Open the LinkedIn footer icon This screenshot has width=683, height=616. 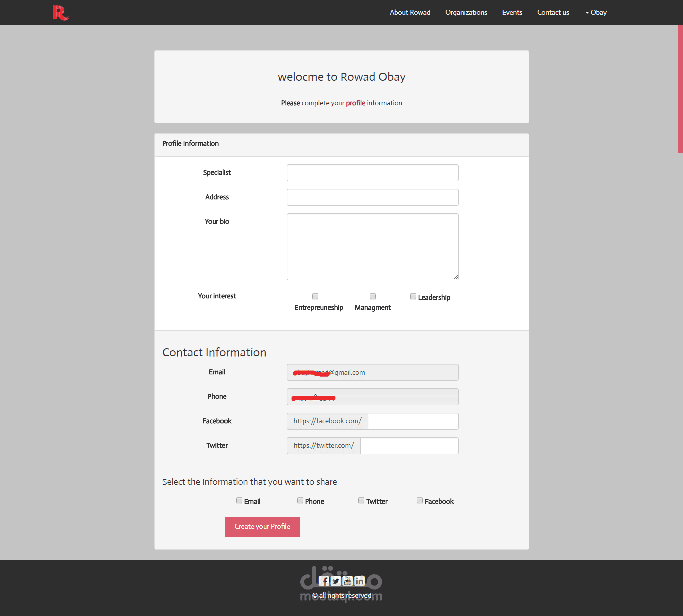[x=359, y=581]
